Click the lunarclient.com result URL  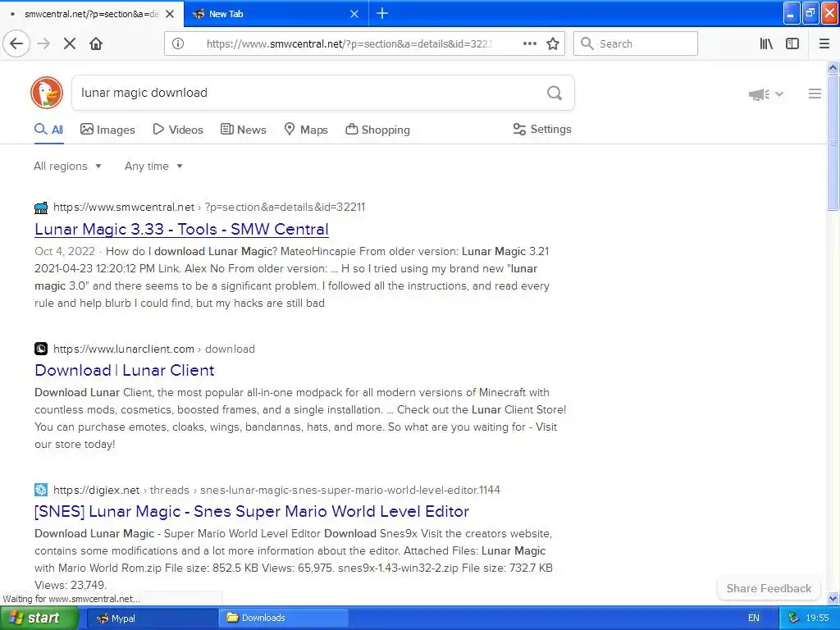[153, 349]
